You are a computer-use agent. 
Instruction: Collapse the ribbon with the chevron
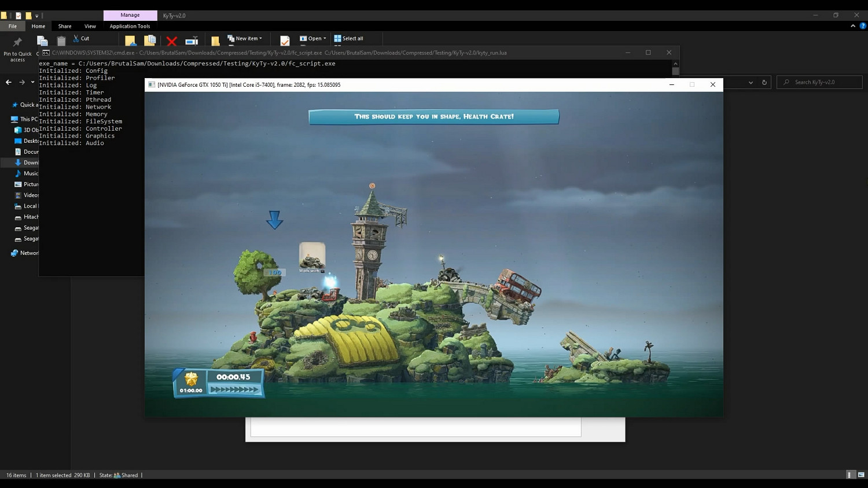(x=853, y=26)
